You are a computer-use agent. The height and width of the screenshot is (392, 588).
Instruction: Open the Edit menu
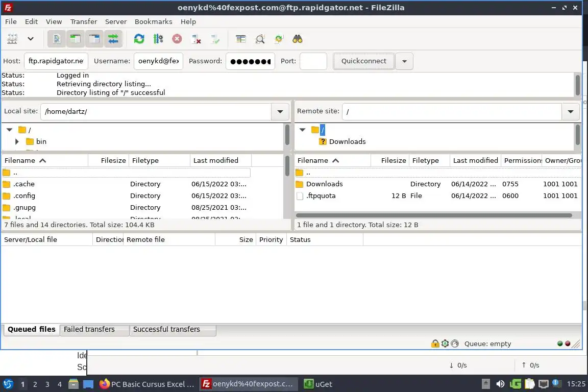31,21
